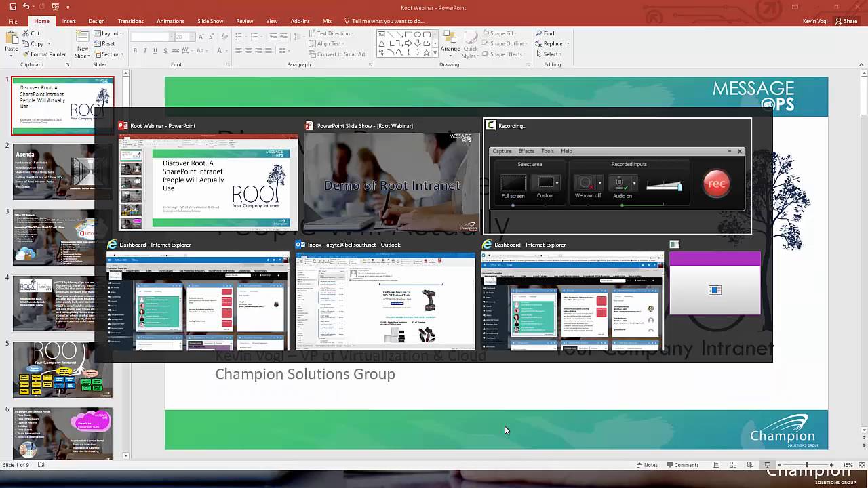Image resolution: width=868 pixels, height=488 pixels.
Task: Switch to Normal view in status bar
Action: coord(716,465)
